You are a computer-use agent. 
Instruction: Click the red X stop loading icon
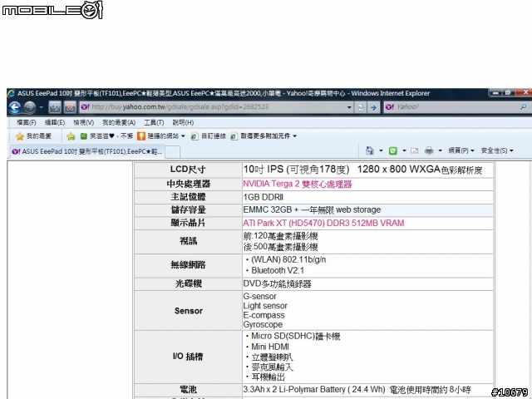pos(70,107)
